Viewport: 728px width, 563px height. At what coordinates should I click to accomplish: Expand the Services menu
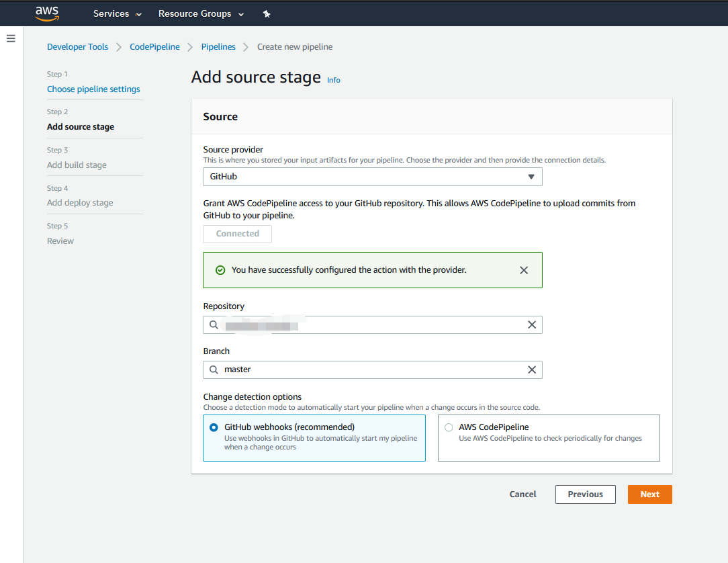pyautogui.click(x=117, y=14)
